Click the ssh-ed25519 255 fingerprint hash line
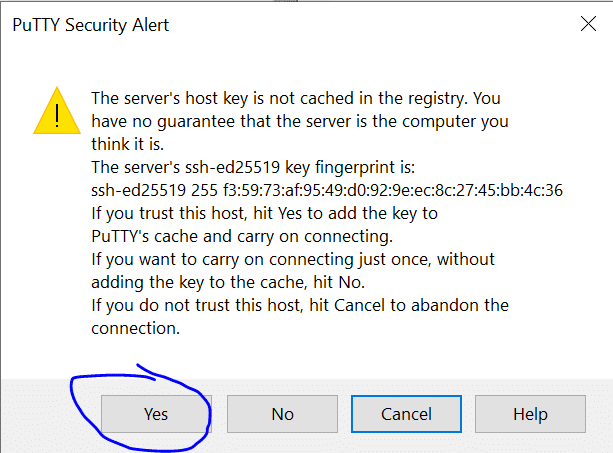 click(x=327, y=190)
